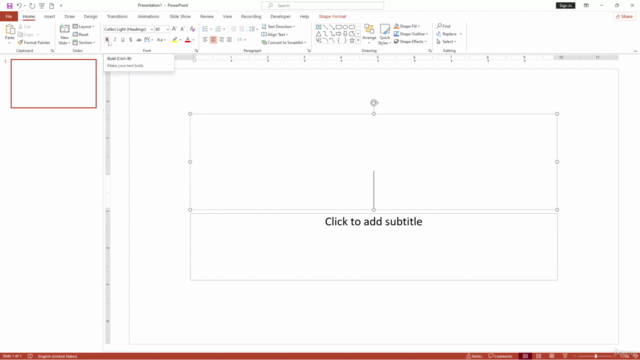Click Replace button
This screenshot has height=360, width=640.
click(447, 34)
